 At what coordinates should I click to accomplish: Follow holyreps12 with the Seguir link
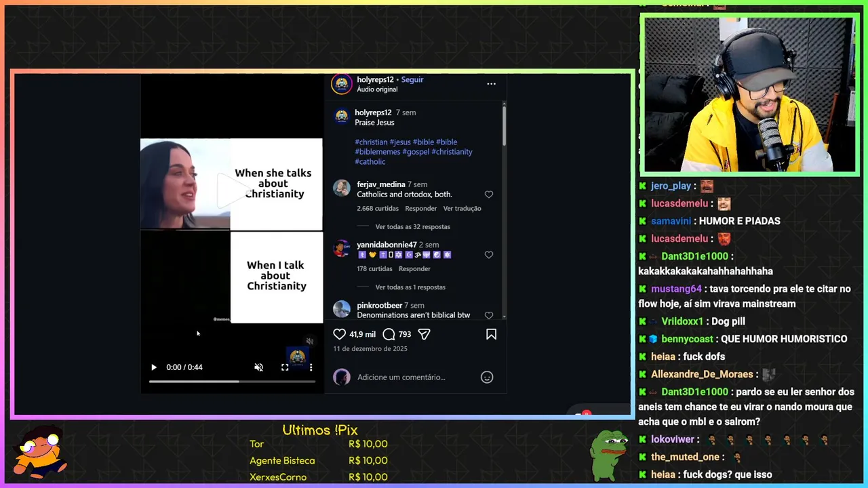[x=412, y=79]
